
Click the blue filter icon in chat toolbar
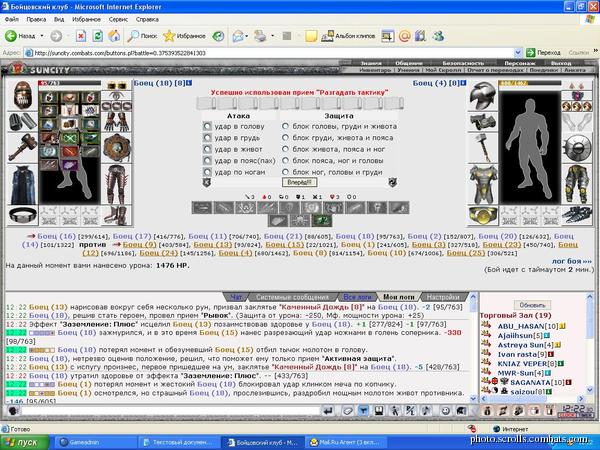tap(363, 411)
